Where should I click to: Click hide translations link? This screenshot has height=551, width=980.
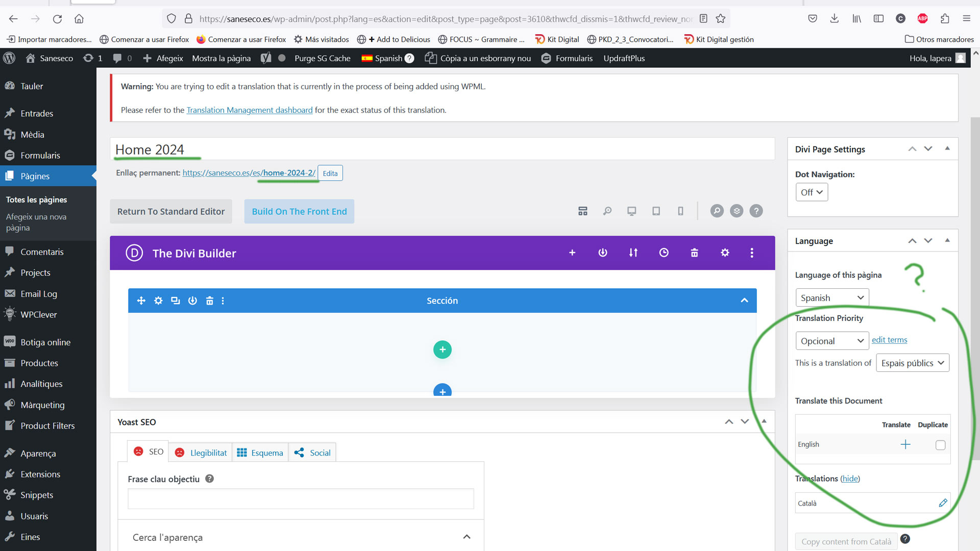(850, 479)
